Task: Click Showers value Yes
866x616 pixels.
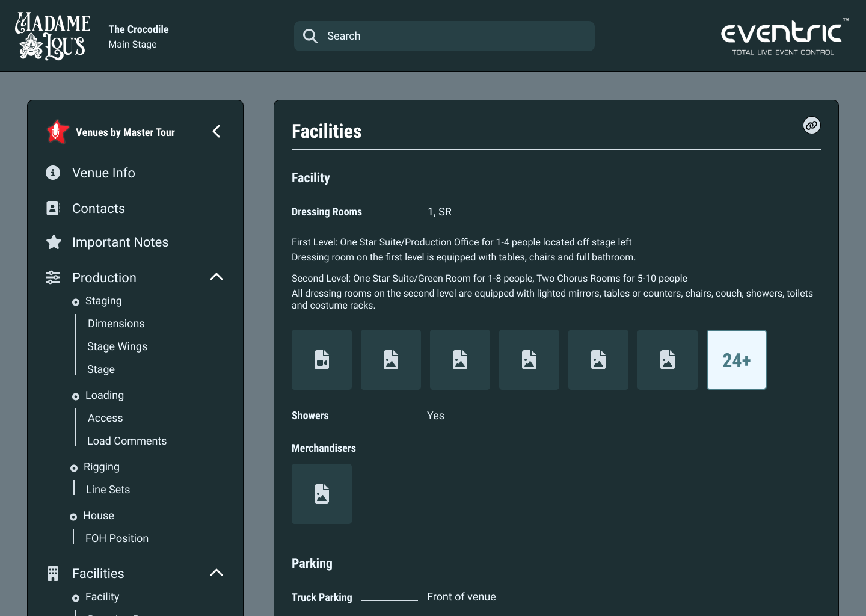Action: tap(435, 416)
